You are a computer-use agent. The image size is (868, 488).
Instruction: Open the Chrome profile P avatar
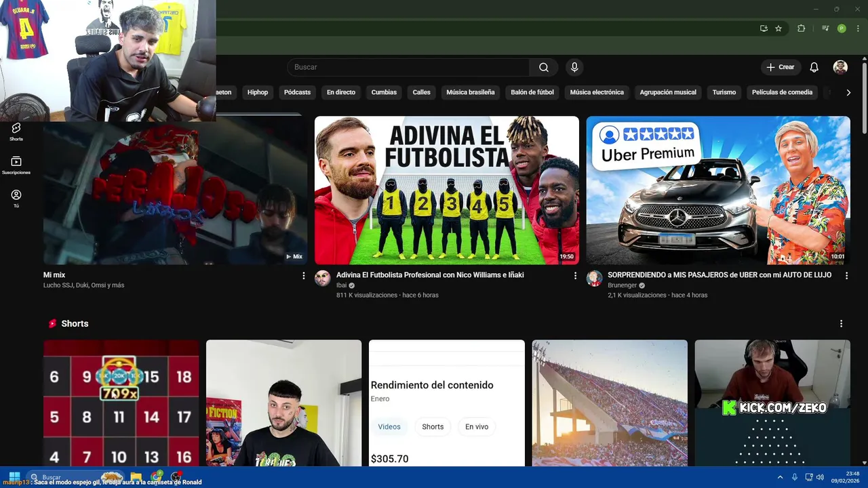[x=842, y=28]
